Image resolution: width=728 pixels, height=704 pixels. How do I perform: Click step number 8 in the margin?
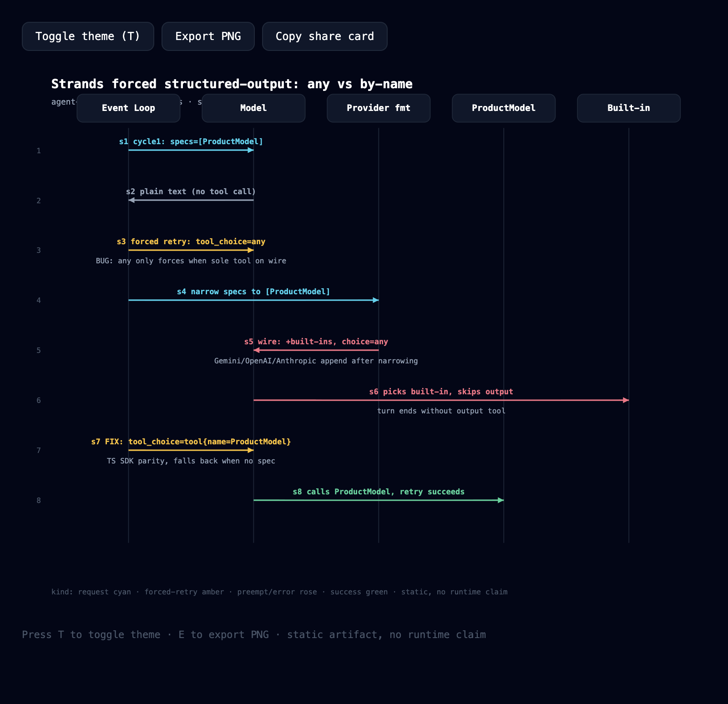[39, 501]
